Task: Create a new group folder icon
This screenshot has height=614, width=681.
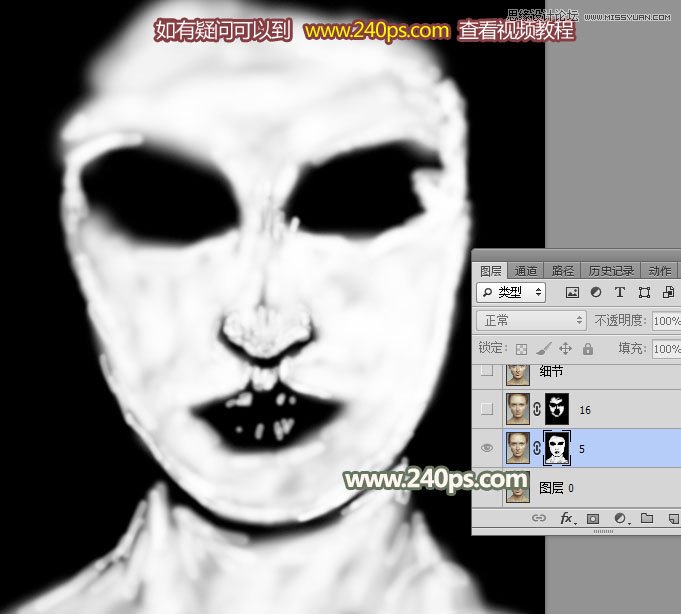Action: tap(647, 518)
